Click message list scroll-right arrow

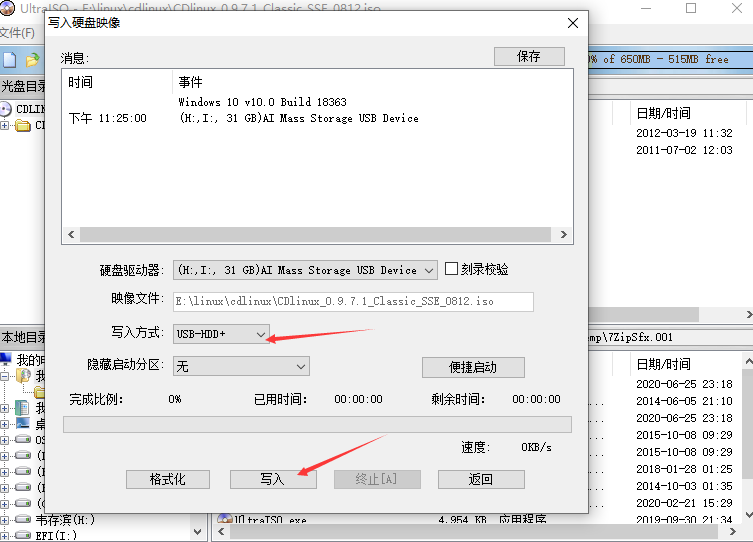[x=564, y=234]
